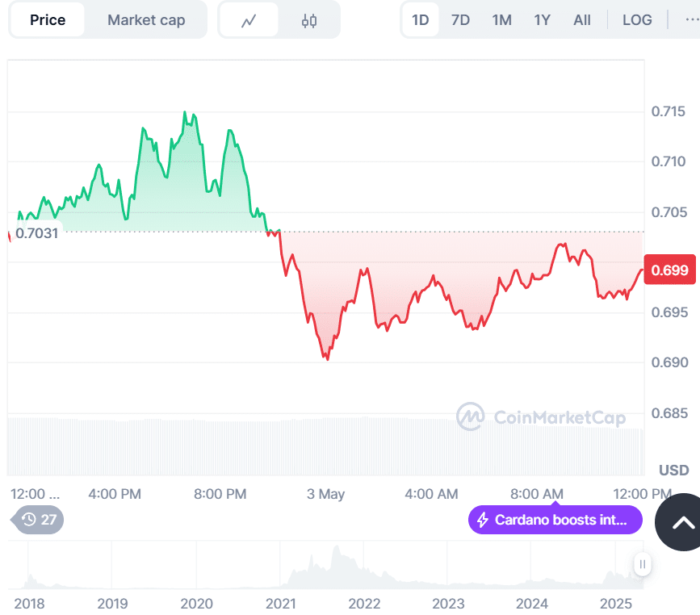Click the 8:00 PM time axis label
This screenshot has width=700, height=615.
click(x=220, y=494)
